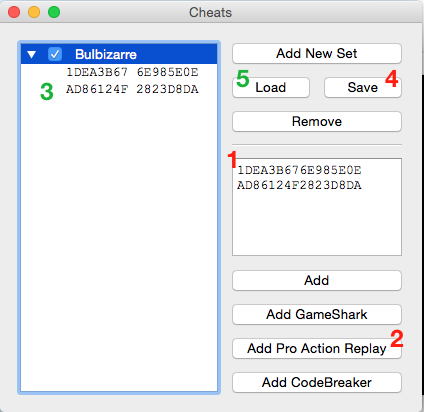Viewport: 424px width, 412px height.
Task: Collapse the Bulbizarre cheat set triangle
Action: [31, 54]
